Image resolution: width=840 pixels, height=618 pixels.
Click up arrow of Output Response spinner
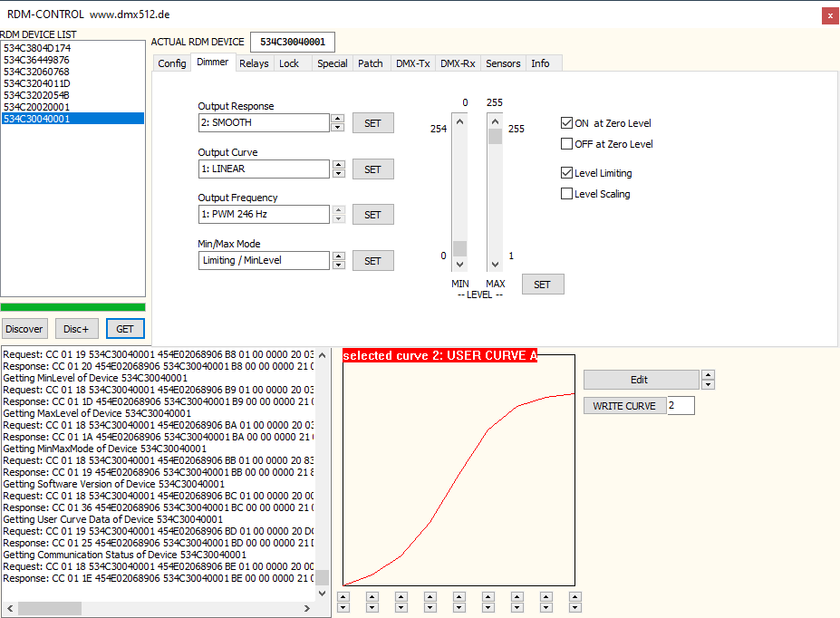(339, 118)
